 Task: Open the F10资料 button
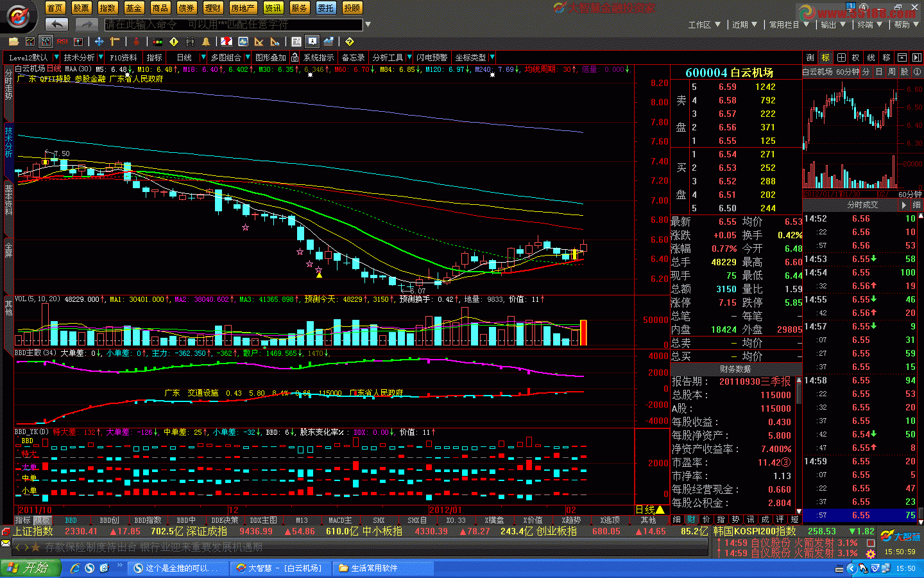(x=123, y=58)
